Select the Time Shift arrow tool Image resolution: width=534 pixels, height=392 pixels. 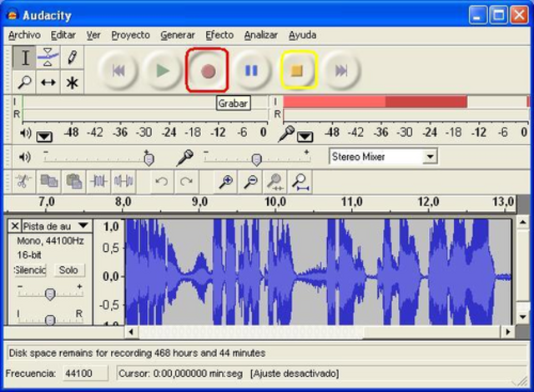[x=48, y=82]
